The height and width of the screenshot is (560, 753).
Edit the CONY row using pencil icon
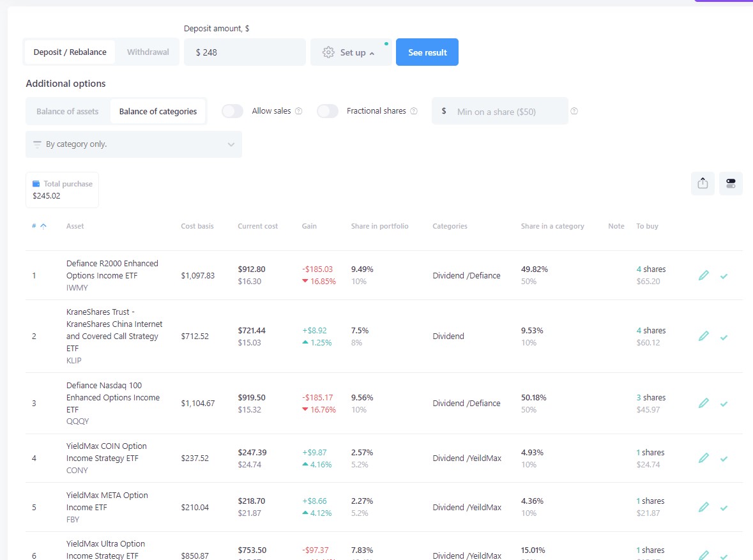pos(704,458)
